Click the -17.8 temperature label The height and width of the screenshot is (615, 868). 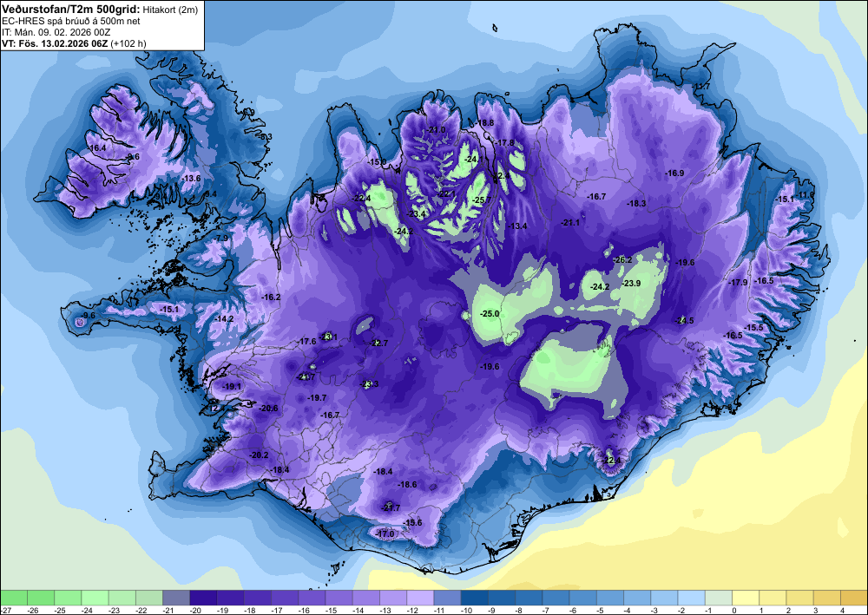pos(505,142)
